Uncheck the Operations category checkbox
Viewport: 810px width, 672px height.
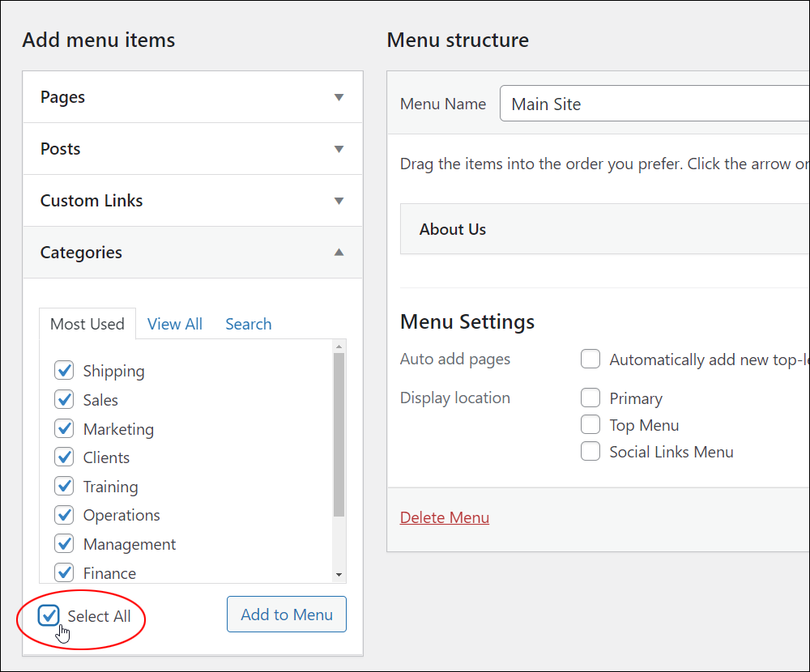point(64,515)
